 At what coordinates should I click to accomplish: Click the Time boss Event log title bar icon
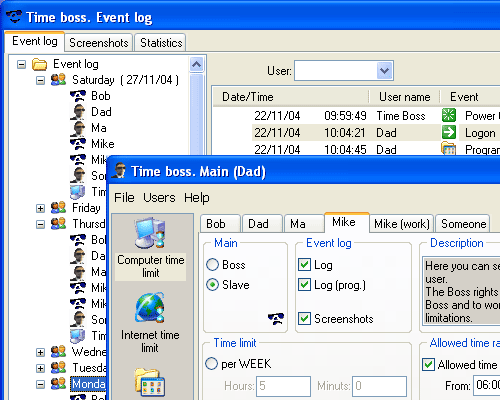point(14,16)
